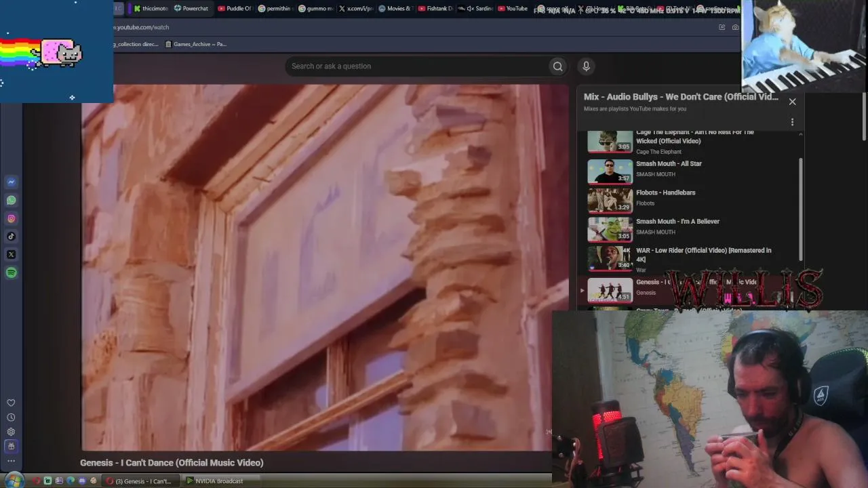Open X (Twitter) in the Opera sidebar

click(12, 255)
